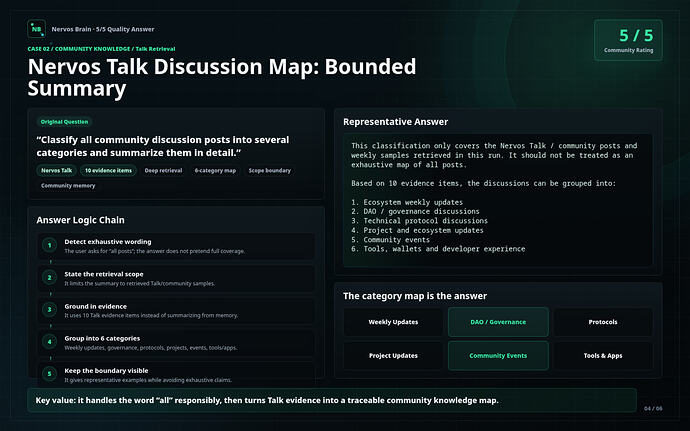Image resolution: width=690 pixels, height=431 pixels.
Task: Choose the Tools & Apps category tile
Action: point(603,356)
